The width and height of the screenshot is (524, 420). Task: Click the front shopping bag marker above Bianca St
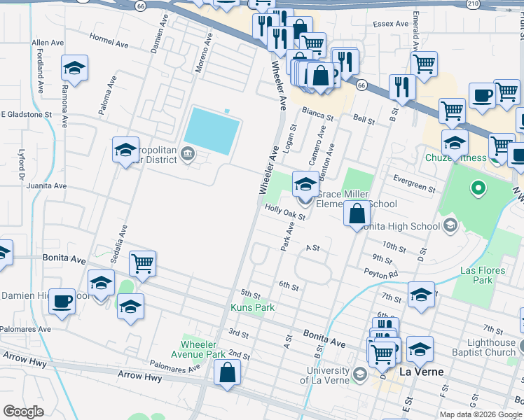320,76
